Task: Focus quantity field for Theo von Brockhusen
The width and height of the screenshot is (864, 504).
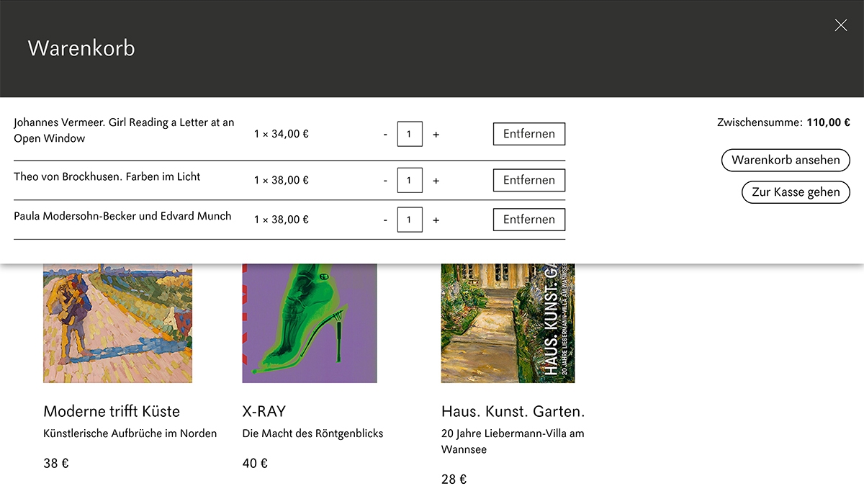Action: (410, 181)
